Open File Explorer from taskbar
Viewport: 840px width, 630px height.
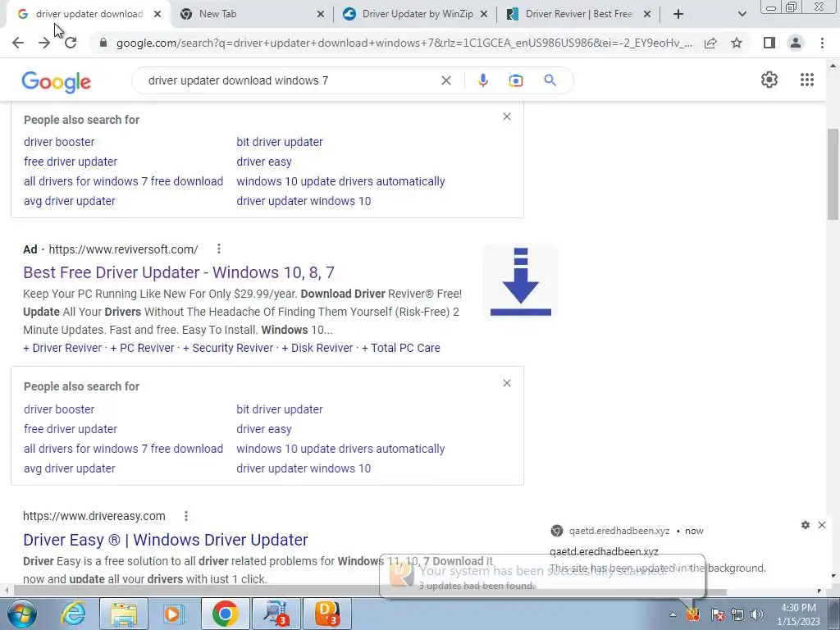(124, 614)
